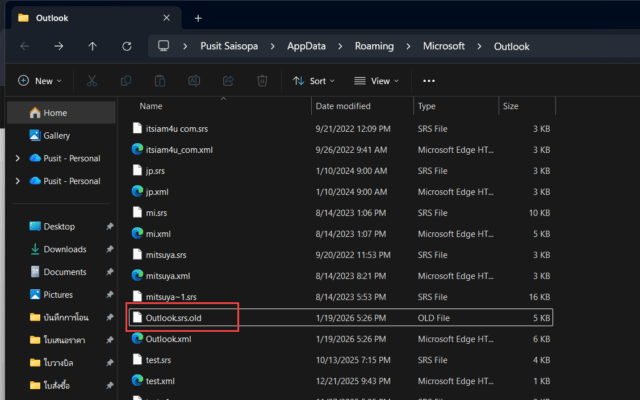The image size is (640, 400).
Task: Click the Cut scissors icon
Action: coord(92,81)
